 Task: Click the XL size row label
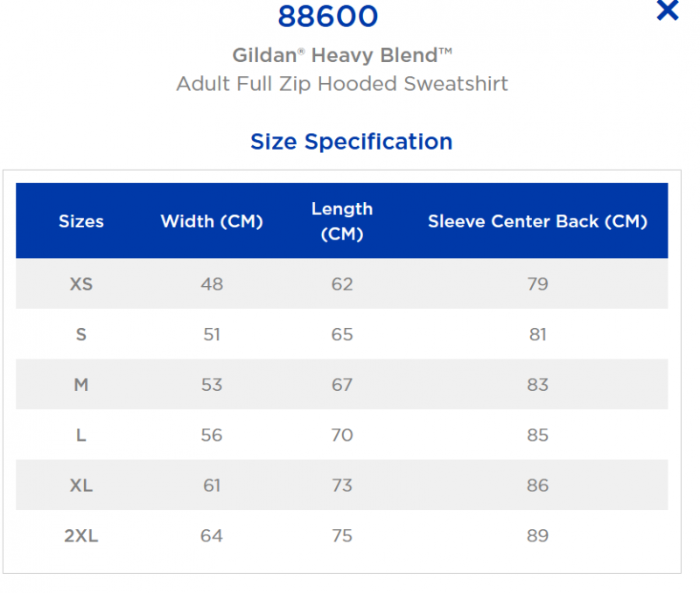(x=81, y=485)
